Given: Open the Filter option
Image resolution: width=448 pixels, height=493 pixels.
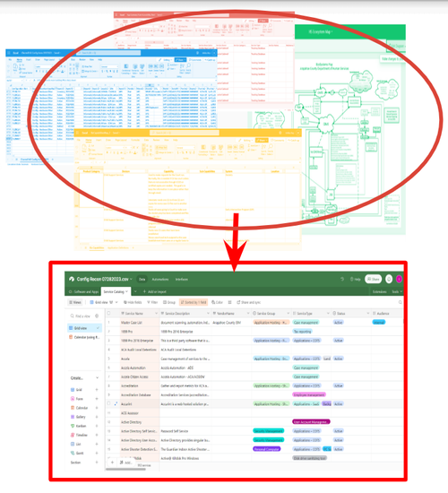Looking at the screenshot, I should click(152, 302).
